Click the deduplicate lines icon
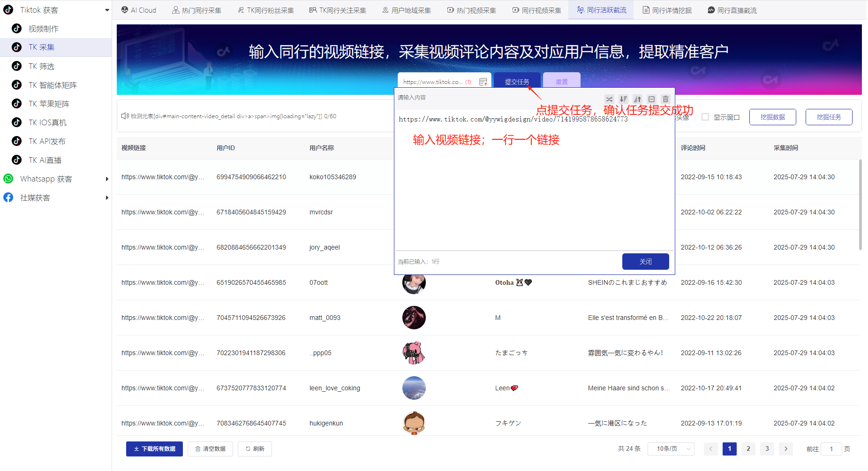868x471 pixels. tap(651, 99)
